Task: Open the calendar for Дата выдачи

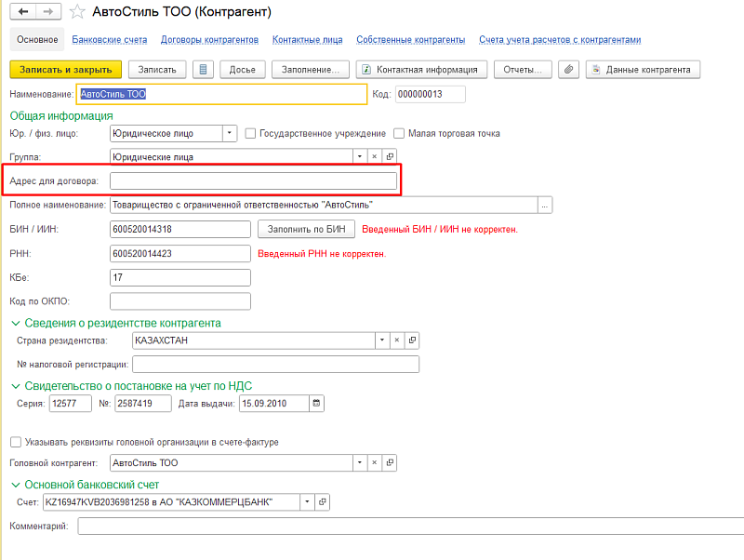Action: click(x=316, y=403)
